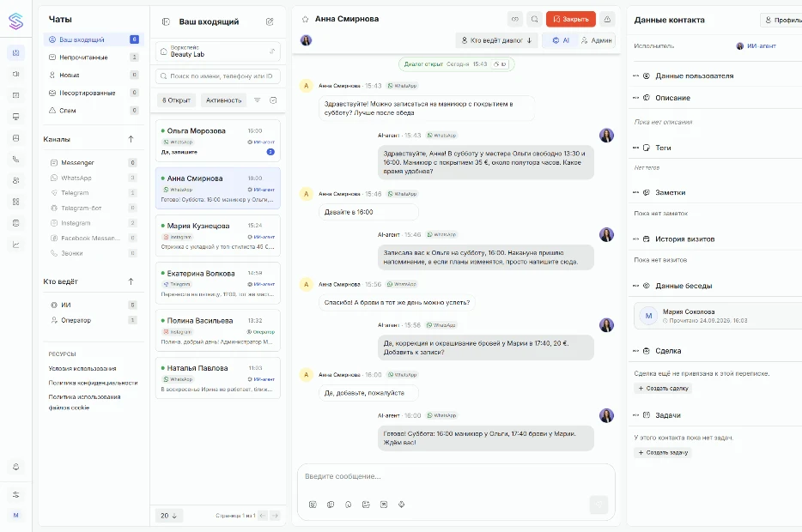
Task: Select Несортированные in chats menu
Action: [x=94, y=93]
